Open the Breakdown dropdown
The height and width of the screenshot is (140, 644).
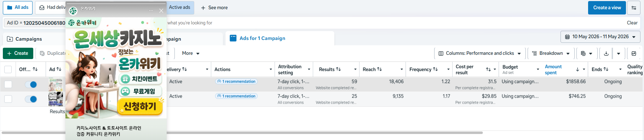551,53
